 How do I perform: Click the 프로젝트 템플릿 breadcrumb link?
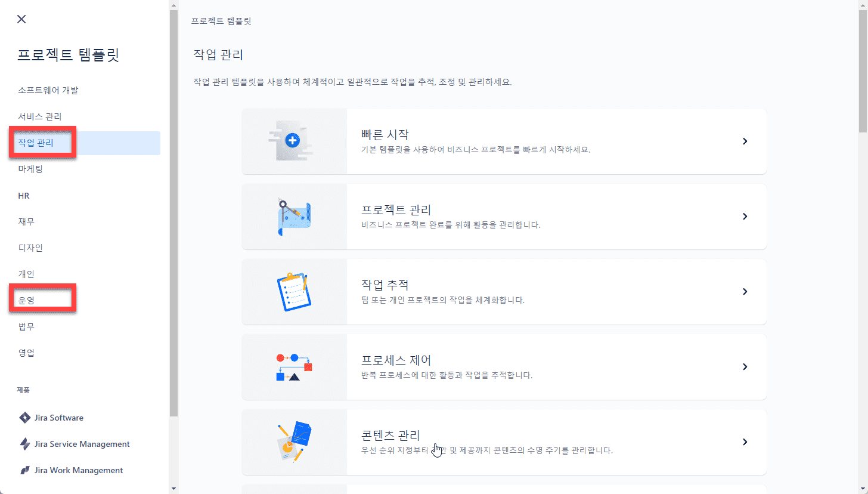(221, 21)
